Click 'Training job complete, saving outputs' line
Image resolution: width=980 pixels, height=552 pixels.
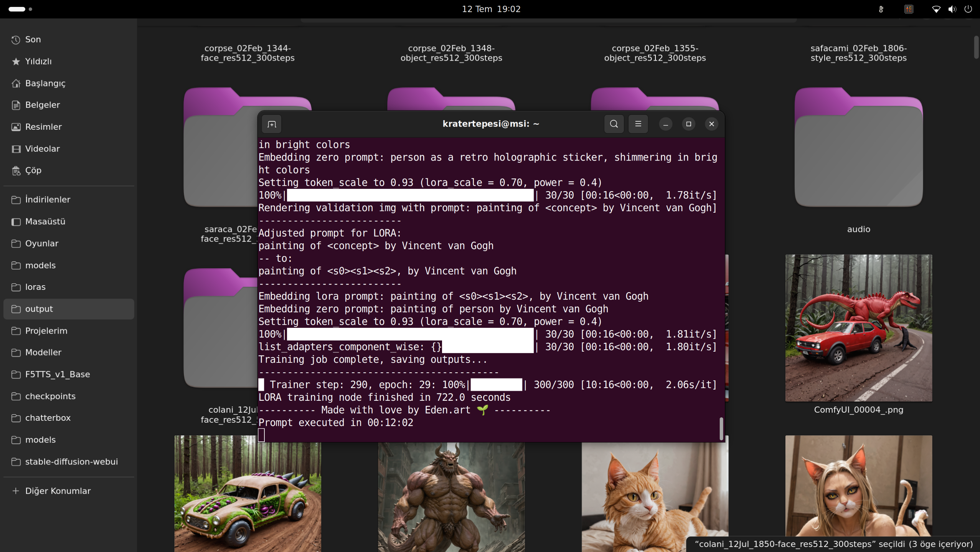373,360
